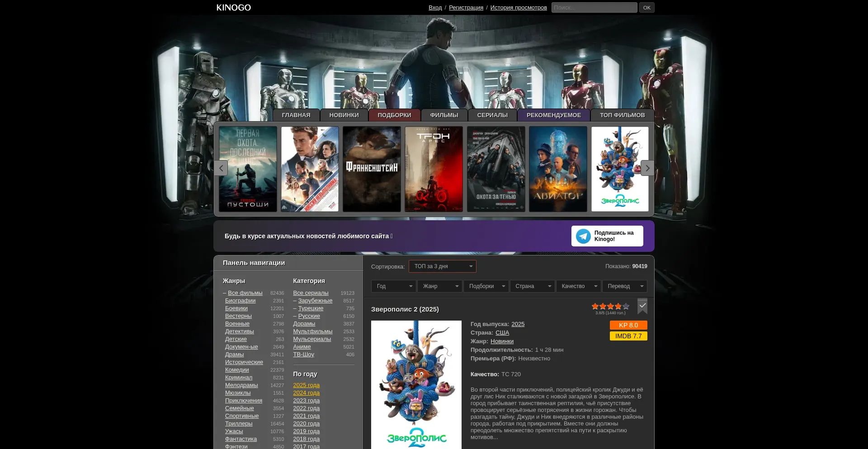Click the KINOGO logo
This screenshot has height=449, width=868.
click(234, 8)
